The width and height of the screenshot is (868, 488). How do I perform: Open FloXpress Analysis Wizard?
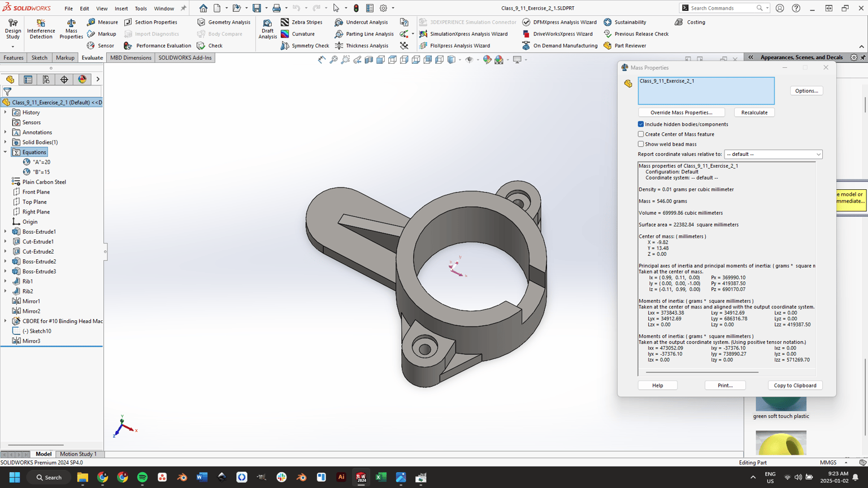454,46
